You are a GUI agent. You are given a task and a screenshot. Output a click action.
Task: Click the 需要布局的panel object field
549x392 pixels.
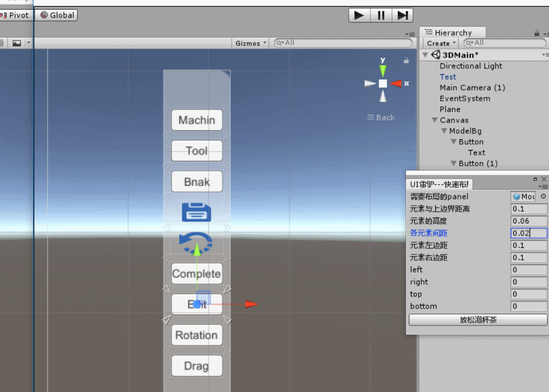pyautogui.click(x=523, y=197)
